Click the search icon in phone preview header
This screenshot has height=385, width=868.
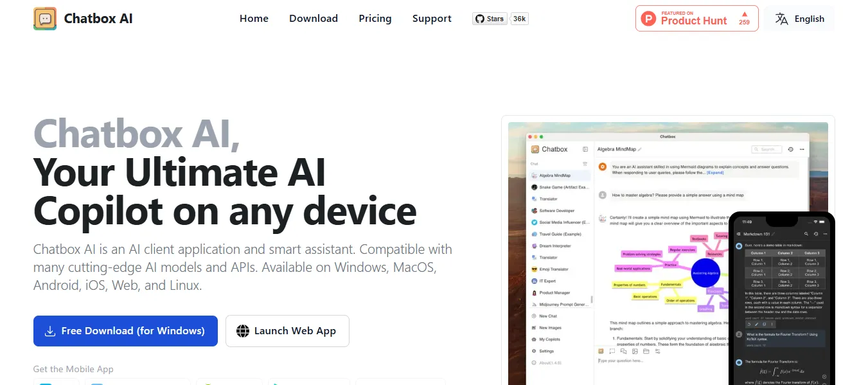[x=806, y=234]
